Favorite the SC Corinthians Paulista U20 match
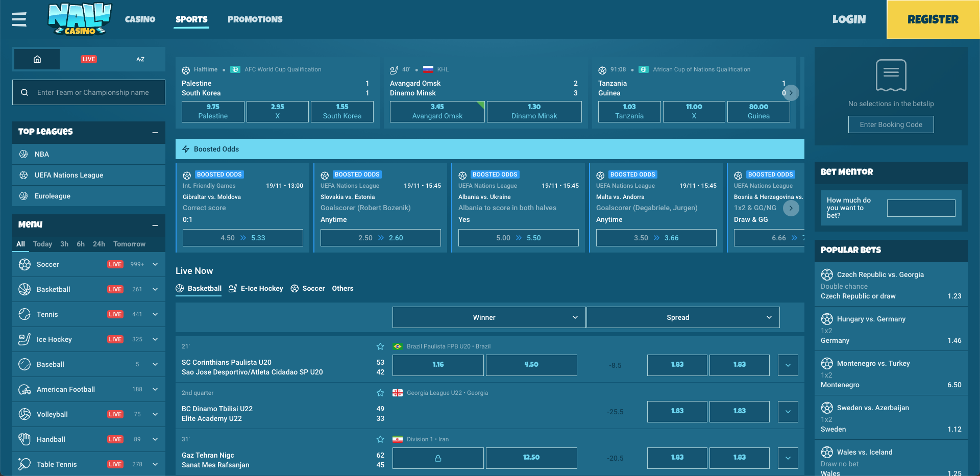The image size is (980, 476). point(380,346)
